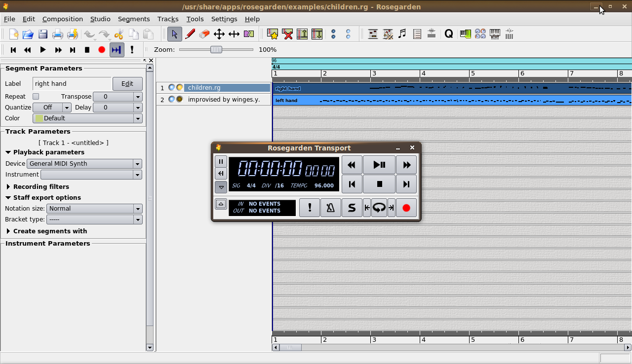Image resolution: width=632 pixels, height=364 pixels.
Task: Open the Instrument dropdown
Action: tap(91, 175)
